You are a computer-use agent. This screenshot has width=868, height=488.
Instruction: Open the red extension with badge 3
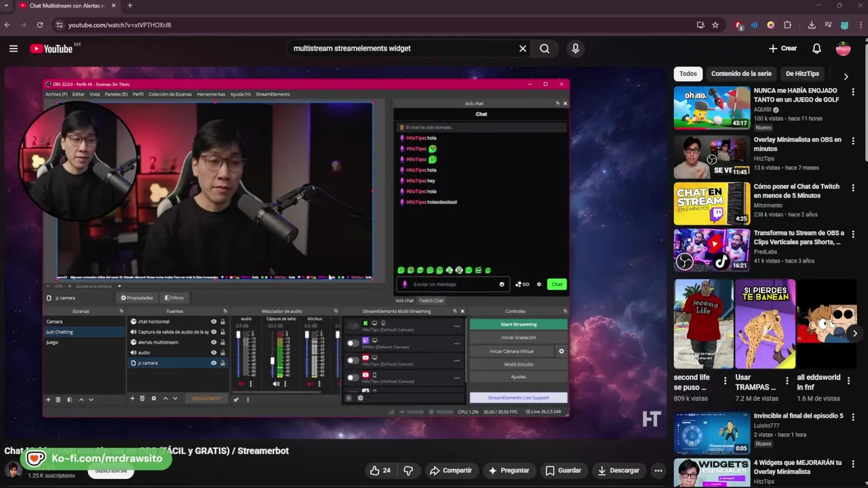click(739, 25)
